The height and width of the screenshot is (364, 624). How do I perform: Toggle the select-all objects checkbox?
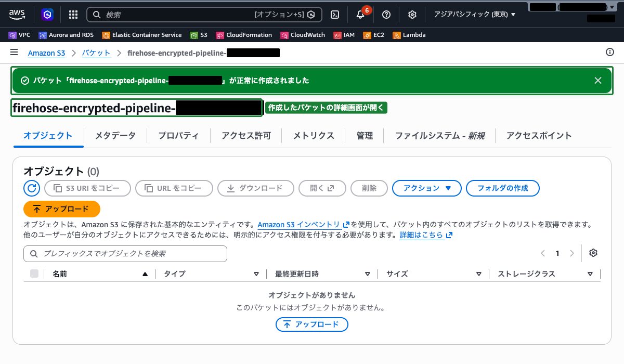34,274
